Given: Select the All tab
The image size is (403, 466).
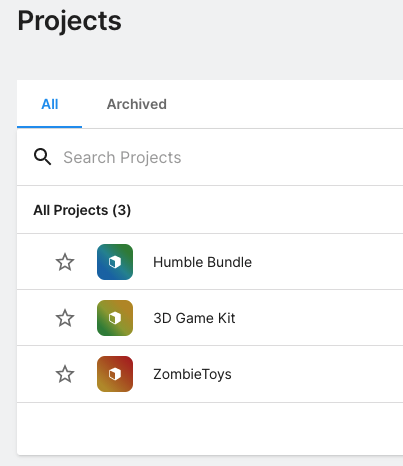Looking at the screenshot, I should (50, 104).
